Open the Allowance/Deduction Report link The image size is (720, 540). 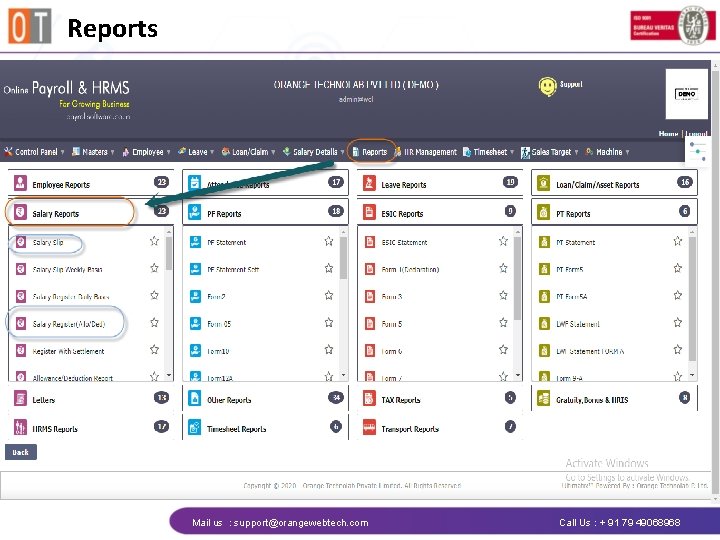click(x=73, y=378)
